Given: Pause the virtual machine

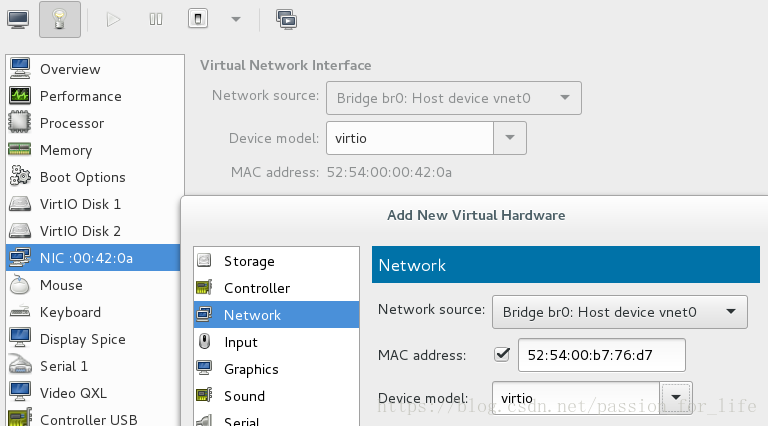Looking at the screenshot, I should tap(156, 20).
